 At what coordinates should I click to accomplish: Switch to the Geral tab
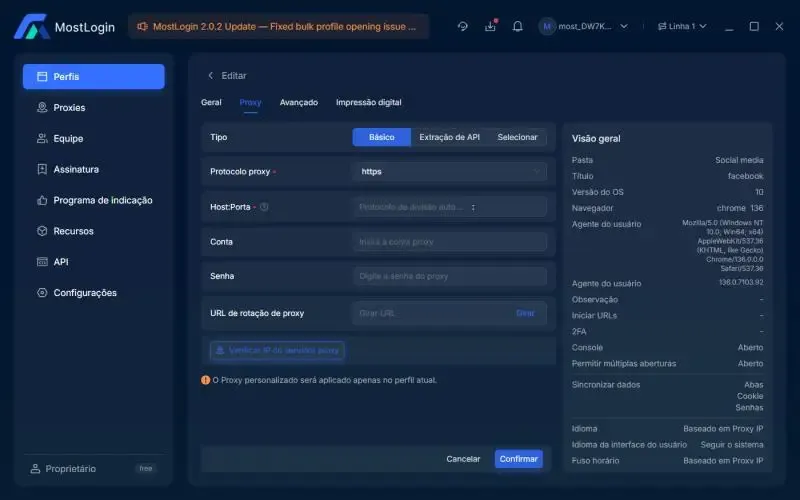point(211,103)
